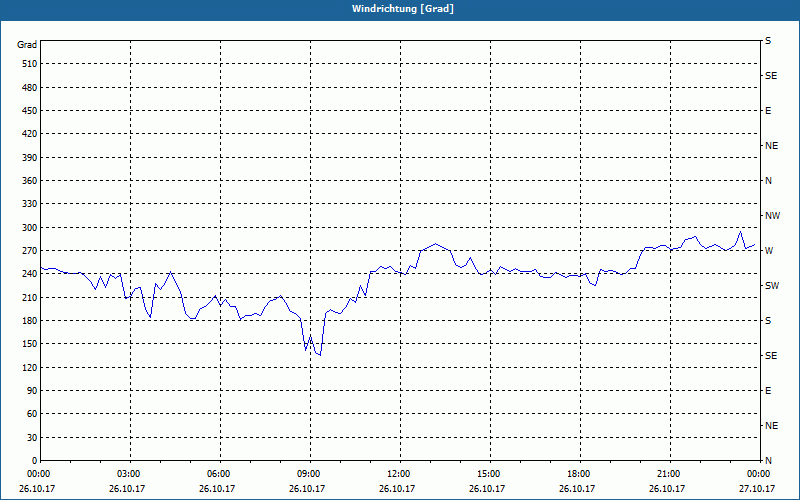Click the 420 value on the degree axis
This screenshot has height=500, width=800.
click(x=30, y=134)
